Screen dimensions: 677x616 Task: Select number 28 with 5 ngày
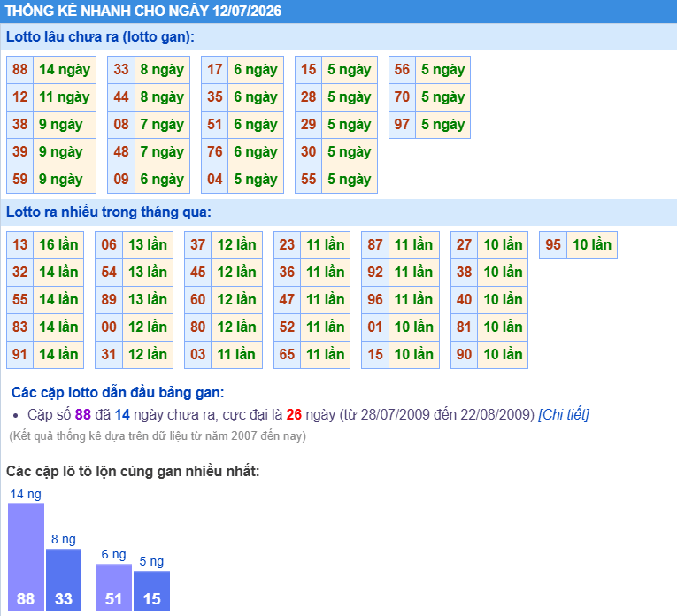pos(308,97)
